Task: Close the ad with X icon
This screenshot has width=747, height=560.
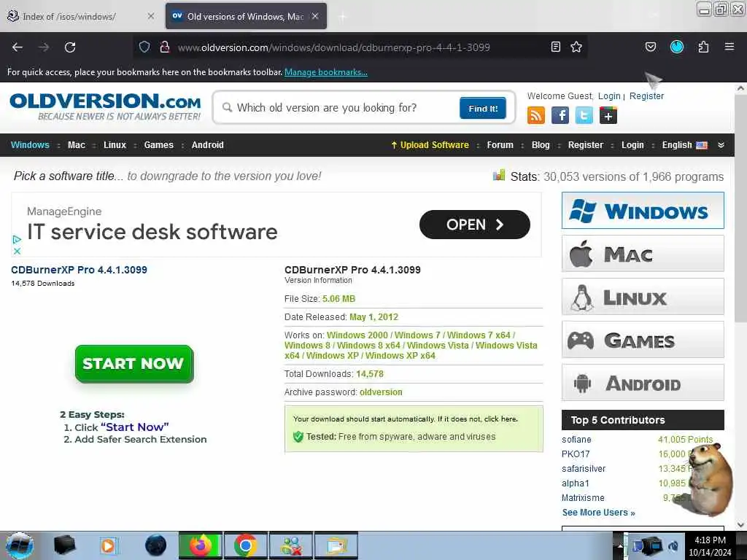Action: click(x=17, y=251)
